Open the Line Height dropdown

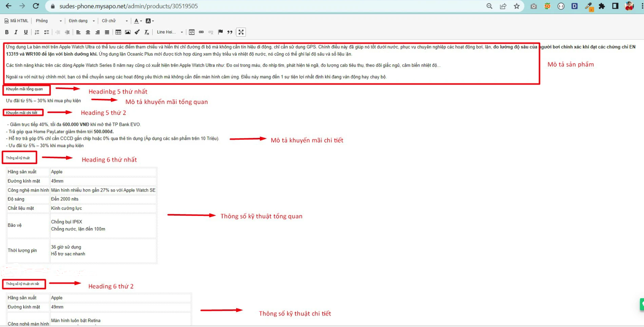[170, 32]
